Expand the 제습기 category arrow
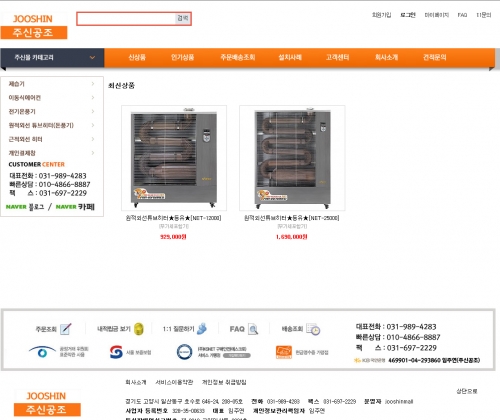 pyautogui.click(x=93, y=84)
